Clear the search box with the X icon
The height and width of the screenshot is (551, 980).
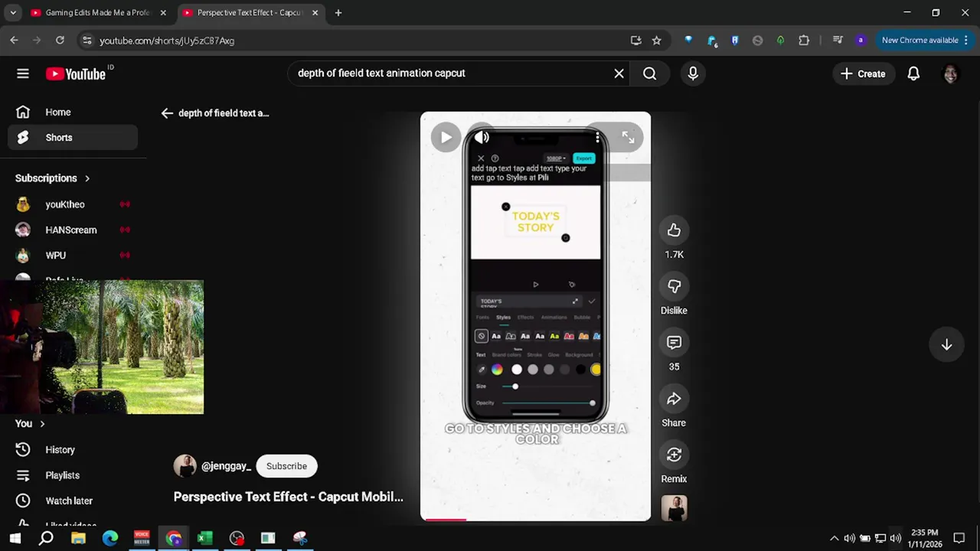pyautogui.click(x=619, y=73)
